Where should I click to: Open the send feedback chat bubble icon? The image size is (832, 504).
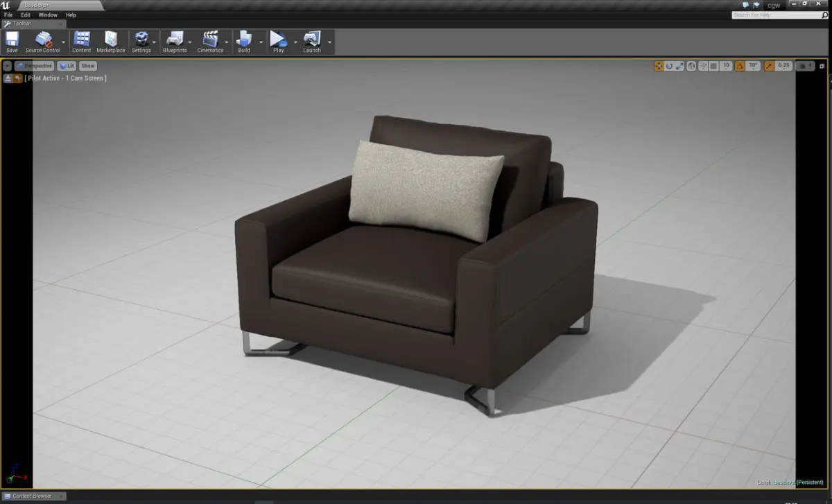(745, 5)
